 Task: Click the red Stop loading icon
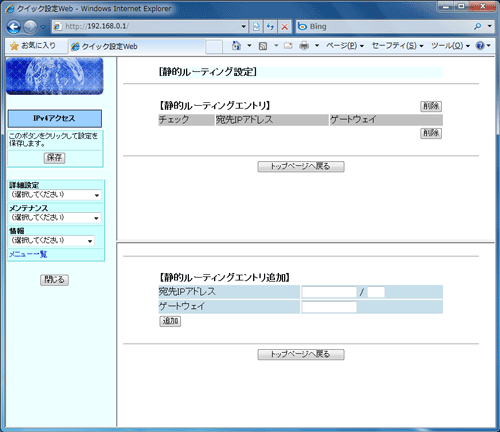click(285, 27)
